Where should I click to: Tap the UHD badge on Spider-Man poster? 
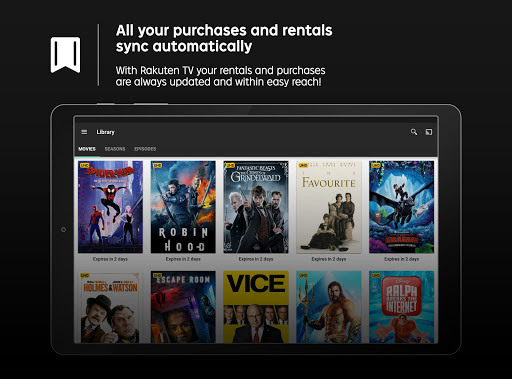84,165
